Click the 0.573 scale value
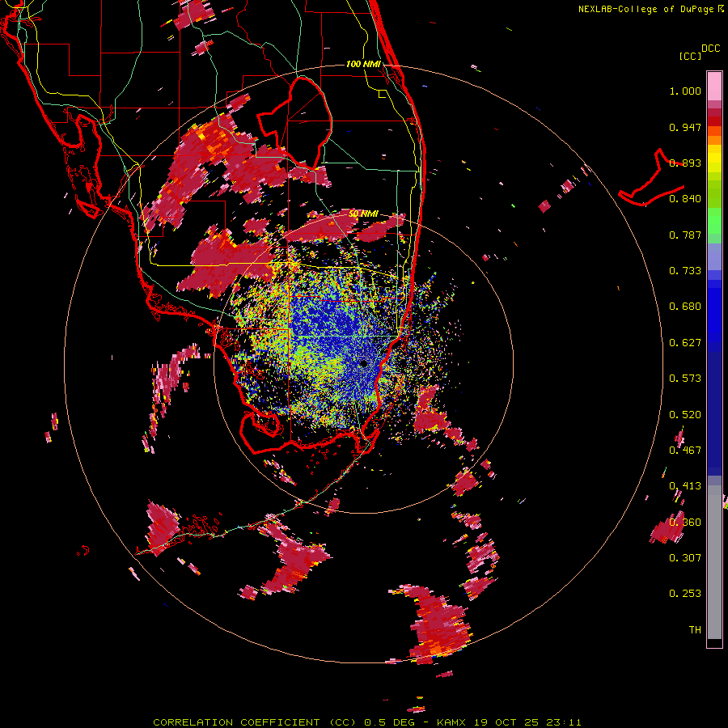 685,379
